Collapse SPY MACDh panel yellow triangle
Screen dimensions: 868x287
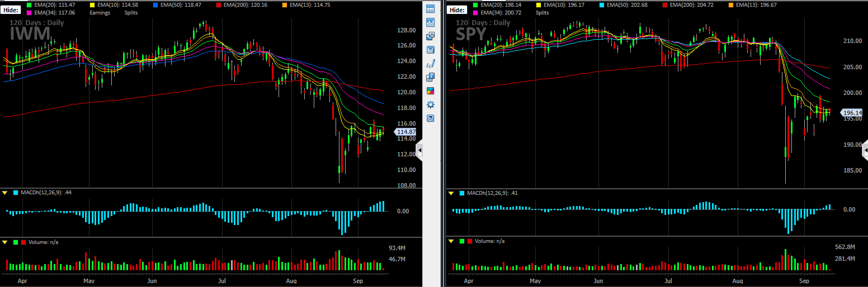click(x=452, y=193)
